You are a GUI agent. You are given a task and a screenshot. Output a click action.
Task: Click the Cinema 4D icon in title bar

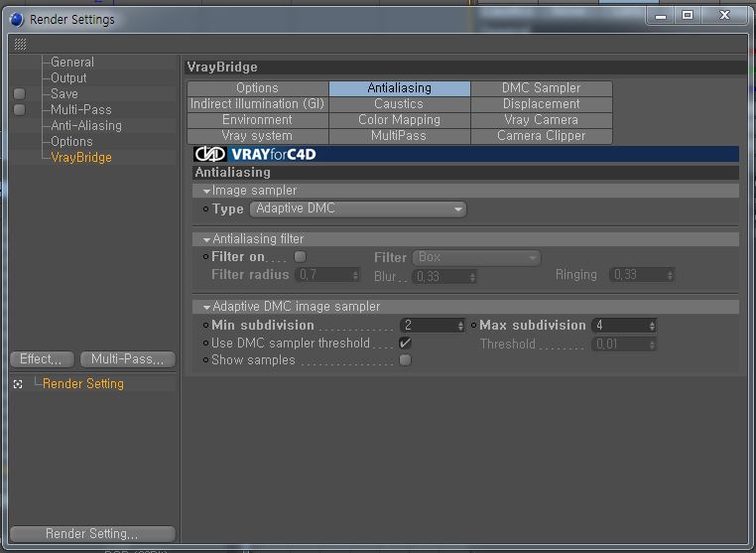click(17, 19)
